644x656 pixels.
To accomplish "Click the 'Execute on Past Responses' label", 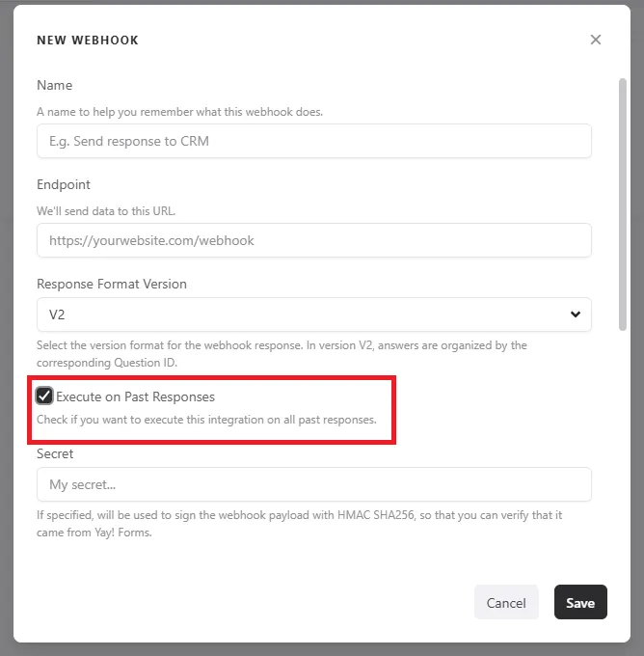I will (136, 396).
